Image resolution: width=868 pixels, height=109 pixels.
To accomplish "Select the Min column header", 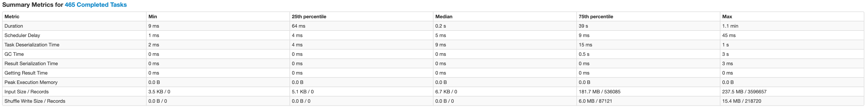I will [153, 16].
